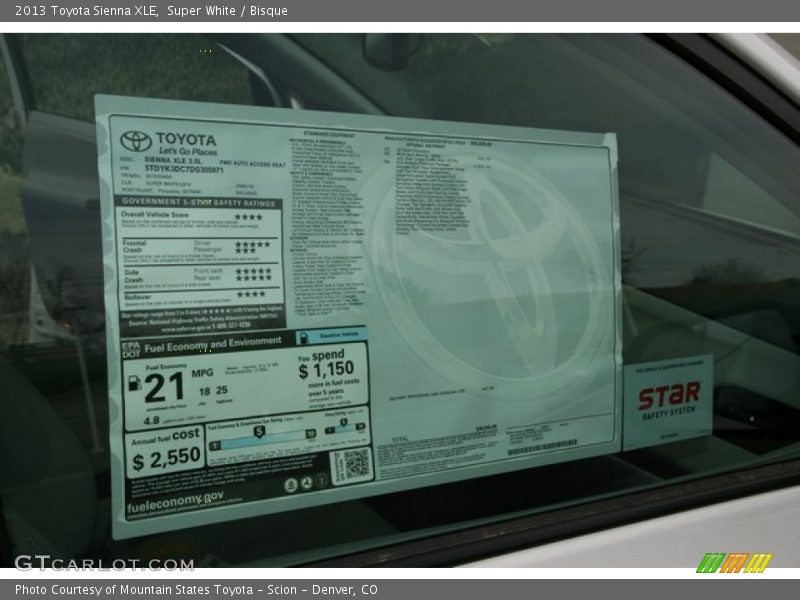This screenshot has width=800, height=600.
Task: Select the fuel pump icon beside 21 MPG
Action: click(x=135, y=383)
